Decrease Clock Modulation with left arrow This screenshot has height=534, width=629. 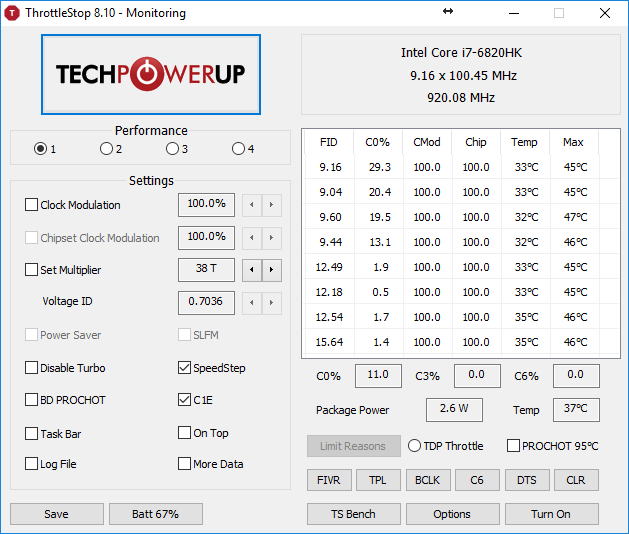click(x=252, y=205)
